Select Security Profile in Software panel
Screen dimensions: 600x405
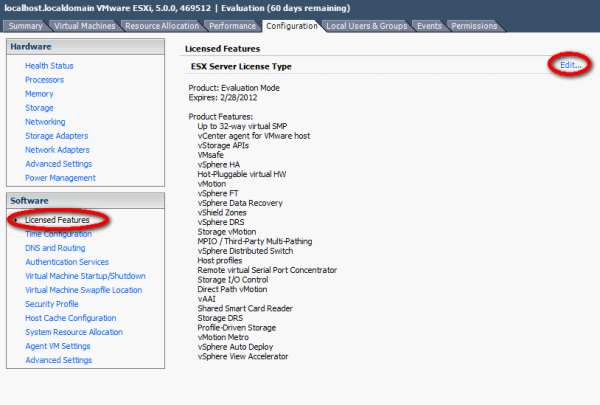coord(52,304)
